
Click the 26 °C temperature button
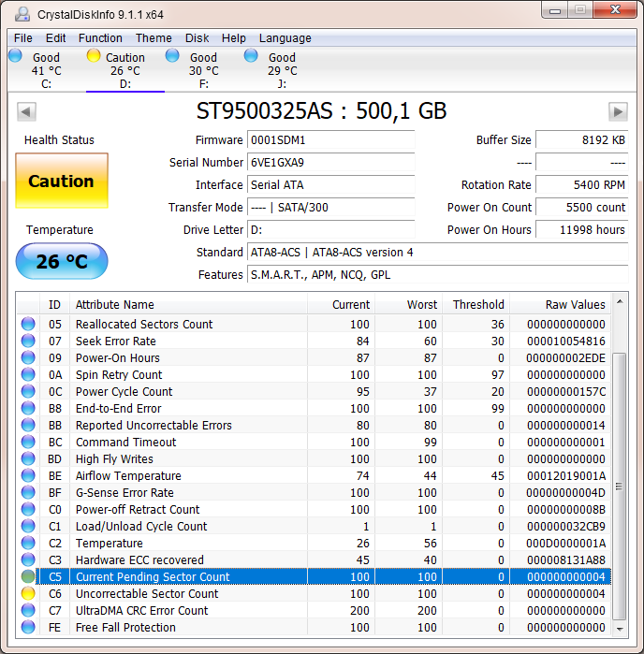click(x=62, y=261)
